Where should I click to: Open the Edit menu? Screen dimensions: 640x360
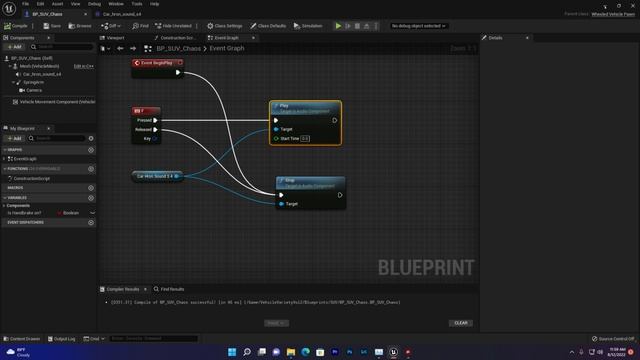[x=40, y=4]
